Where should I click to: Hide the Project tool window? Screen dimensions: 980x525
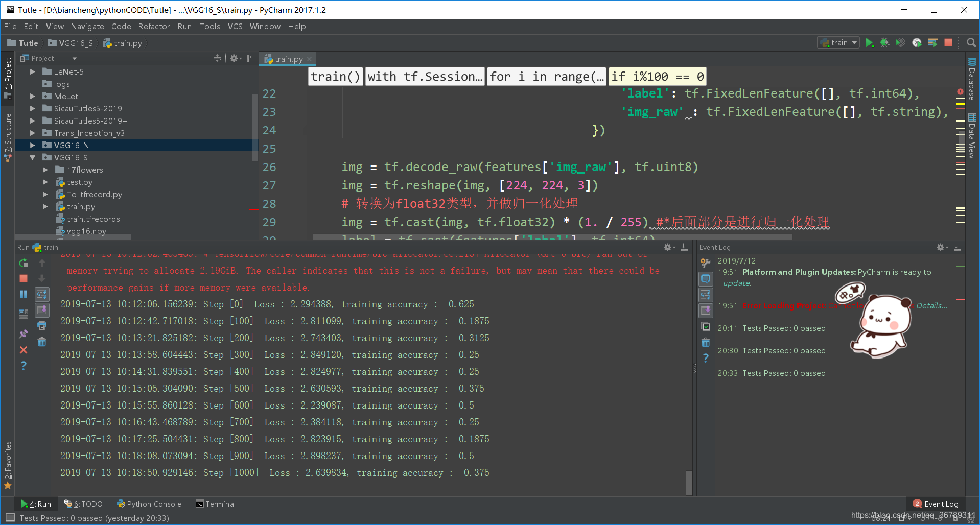pyautogui.click(x=250, y=58)
